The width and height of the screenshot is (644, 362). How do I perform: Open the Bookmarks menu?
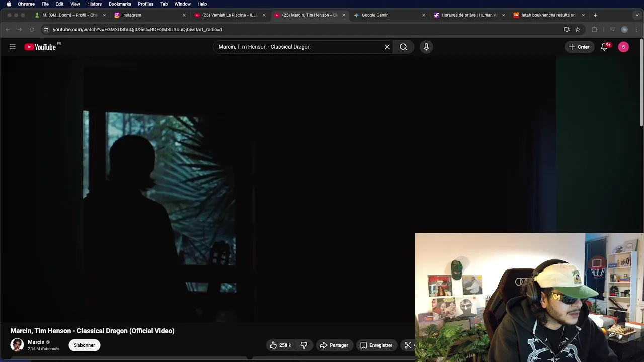[120, 4]
